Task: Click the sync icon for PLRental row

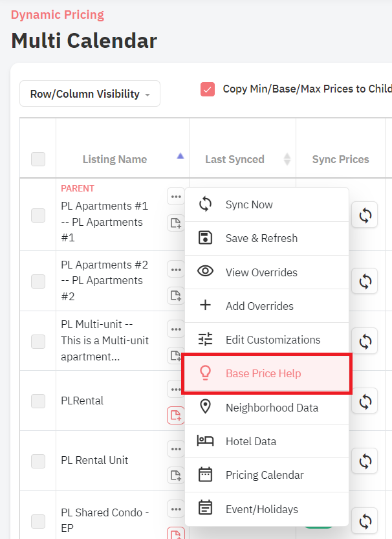Action: coord(365,401)
